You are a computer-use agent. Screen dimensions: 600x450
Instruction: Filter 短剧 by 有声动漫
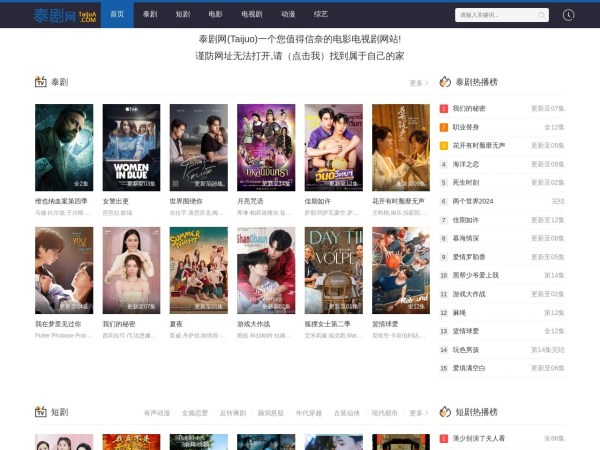point(157,413)
